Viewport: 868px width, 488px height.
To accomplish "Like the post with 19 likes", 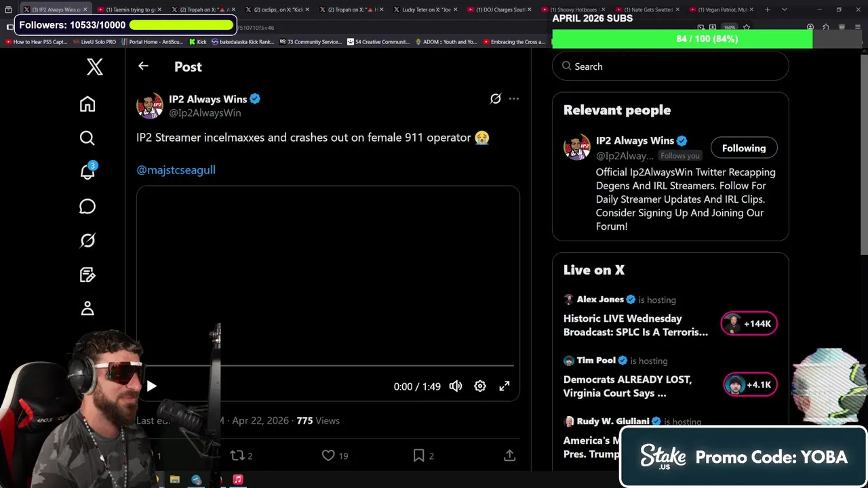I will [335, 455].
